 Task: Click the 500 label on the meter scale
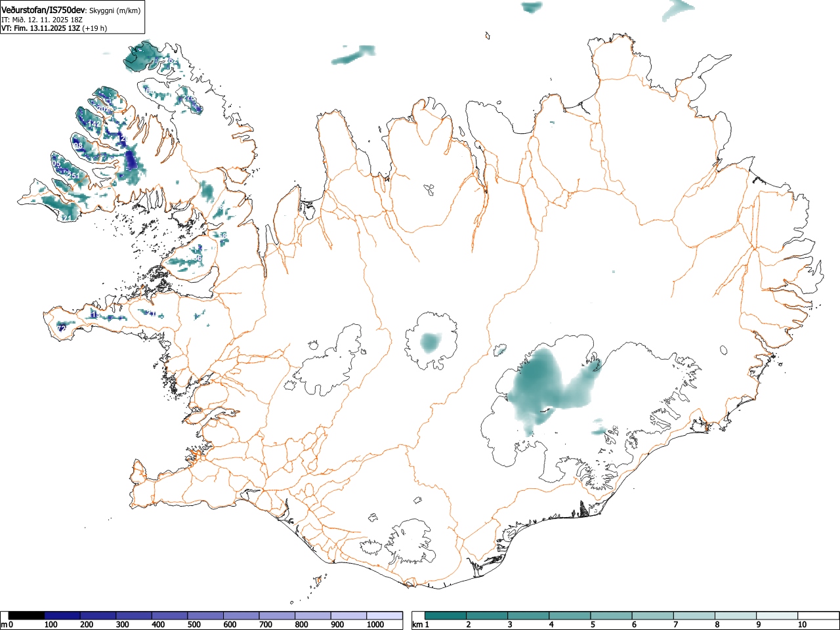point(194,625)
